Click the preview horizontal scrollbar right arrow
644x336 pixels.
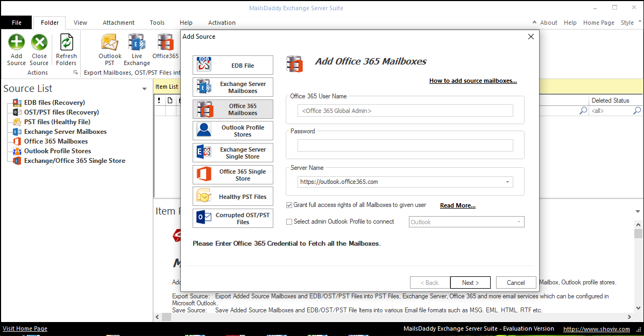coord(629,317)
